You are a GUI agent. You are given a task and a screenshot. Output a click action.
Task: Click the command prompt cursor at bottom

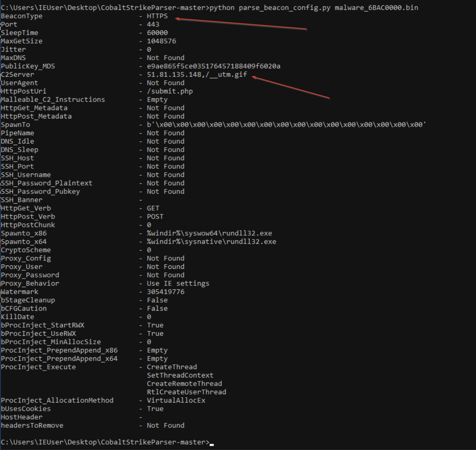point(211,445)
